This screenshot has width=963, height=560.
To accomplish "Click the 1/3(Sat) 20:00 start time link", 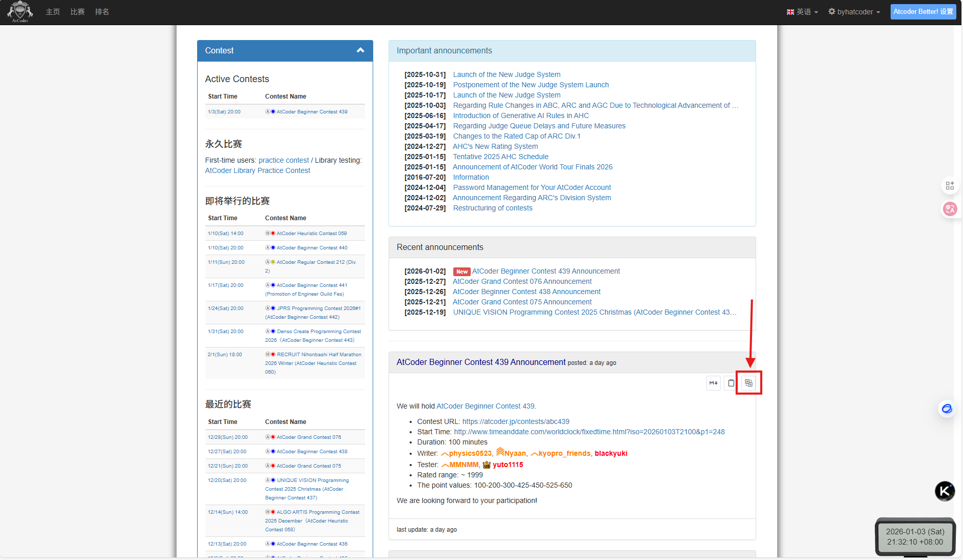I will tap(224, 112).
